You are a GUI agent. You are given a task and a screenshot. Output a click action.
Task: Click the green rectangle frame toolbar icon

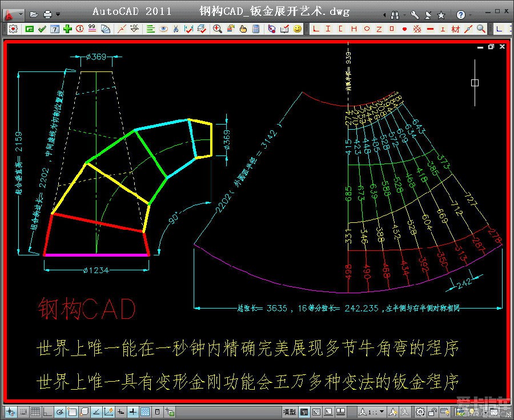(30, 29)
